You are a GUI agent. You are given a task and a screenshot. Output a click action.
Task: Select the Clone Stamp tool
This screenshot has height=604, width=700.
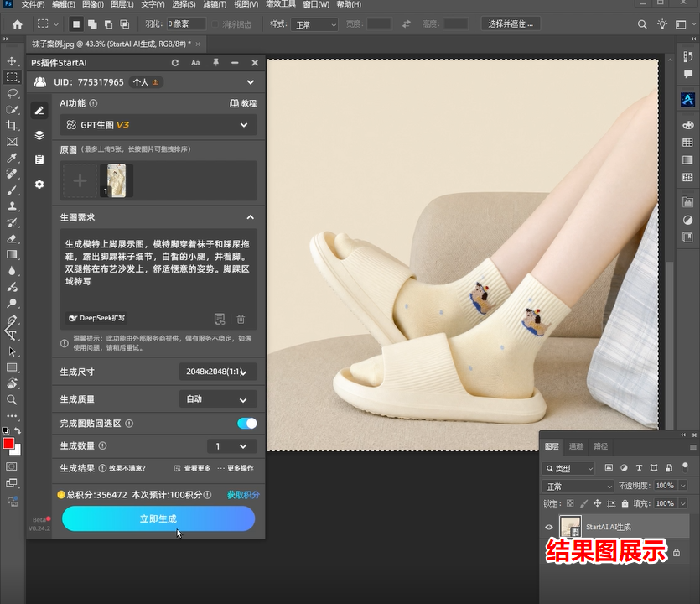click(12, 206)
